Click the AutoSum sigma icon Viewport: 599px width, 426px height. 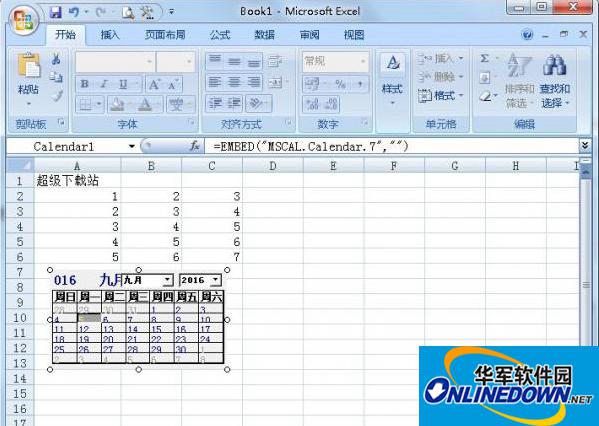point(484,58)
